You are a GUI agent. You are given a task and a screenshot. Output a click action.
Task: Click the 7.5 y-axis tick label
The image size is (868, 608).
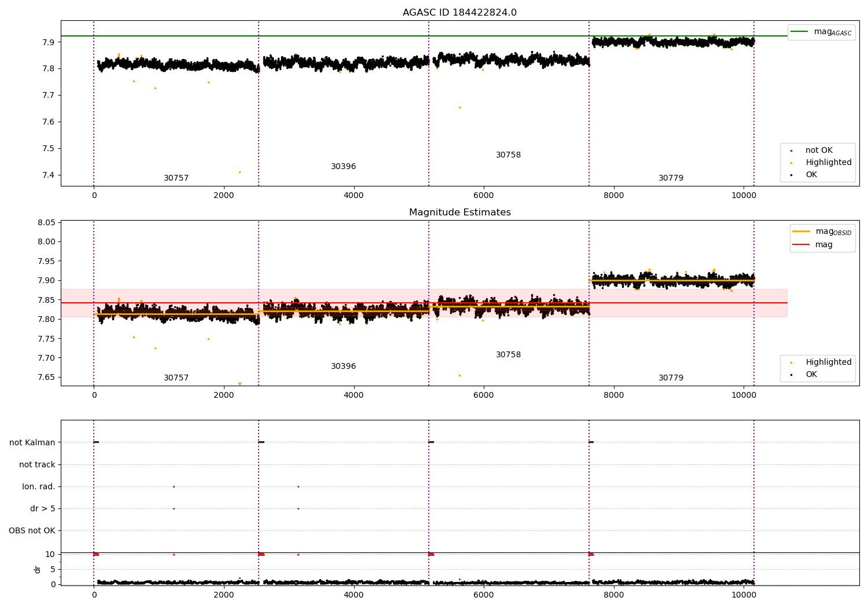(x=49, y=149)
